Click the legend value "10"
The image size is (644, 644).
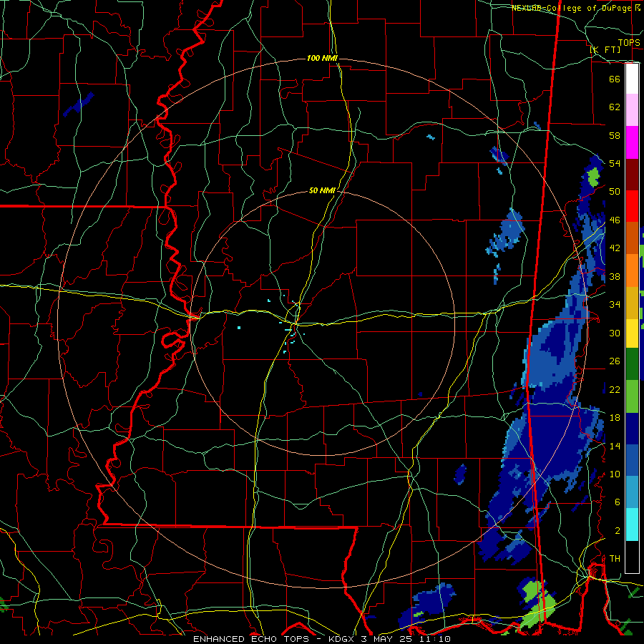(615, 474)
